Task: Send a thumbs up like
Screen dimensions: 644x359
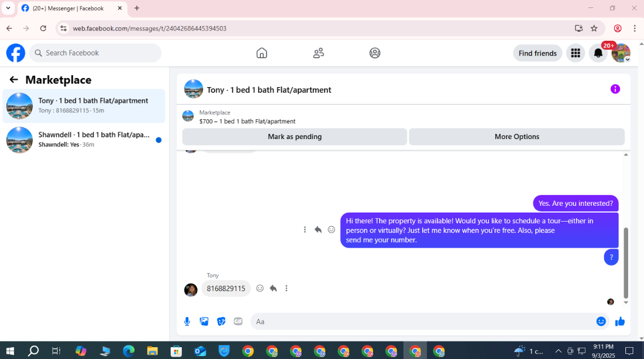Action: click(620, 321)
